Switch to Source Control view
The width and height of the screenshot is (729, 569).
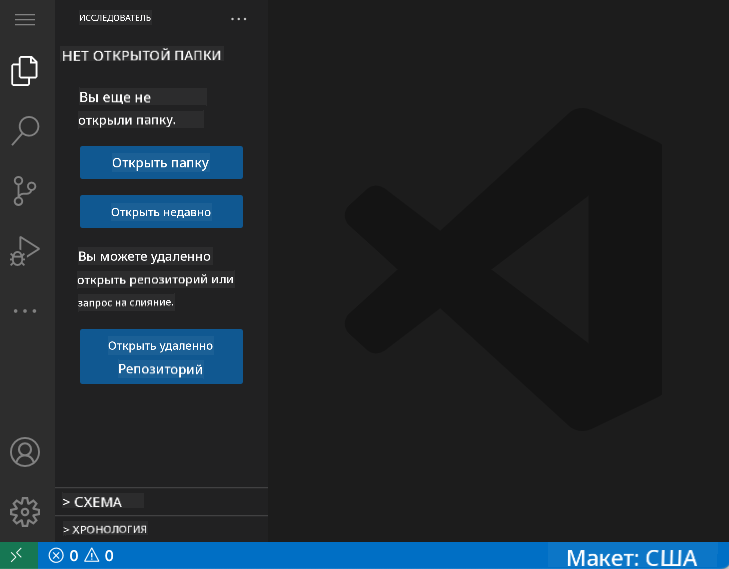(25, 190)
